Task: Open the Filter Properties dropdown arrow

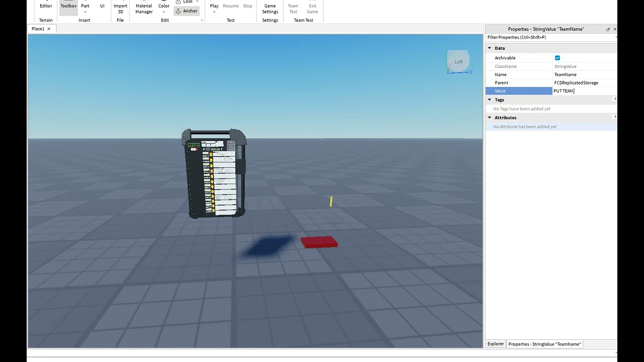Action: point(615,37)
